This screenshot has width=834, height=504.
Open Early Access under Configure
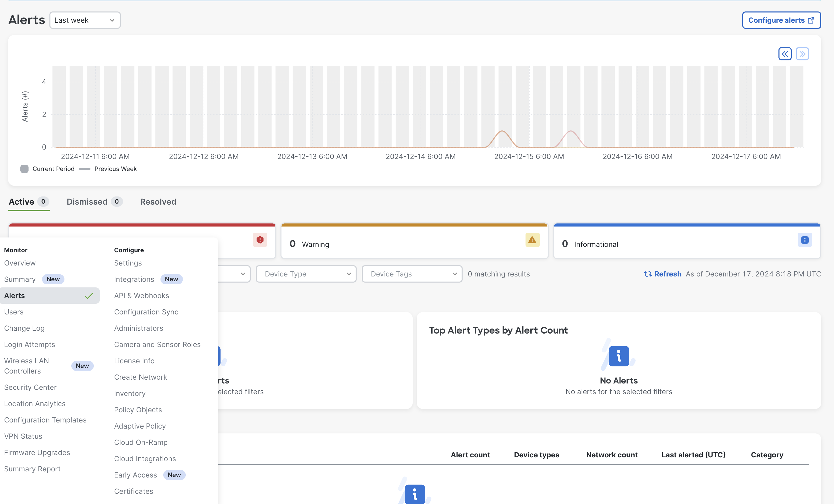(135, 475)
